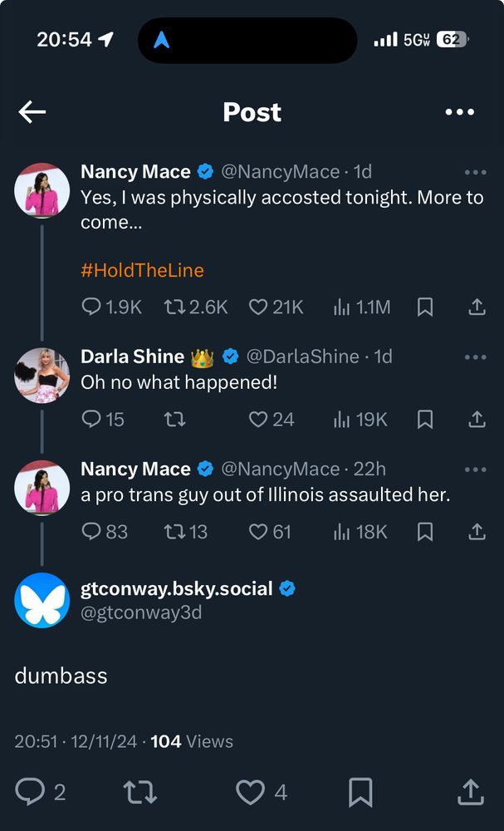Open more options on Nancy Mace's 22h reply
This screenshot has height=831, width=504.
click(475, 469)
